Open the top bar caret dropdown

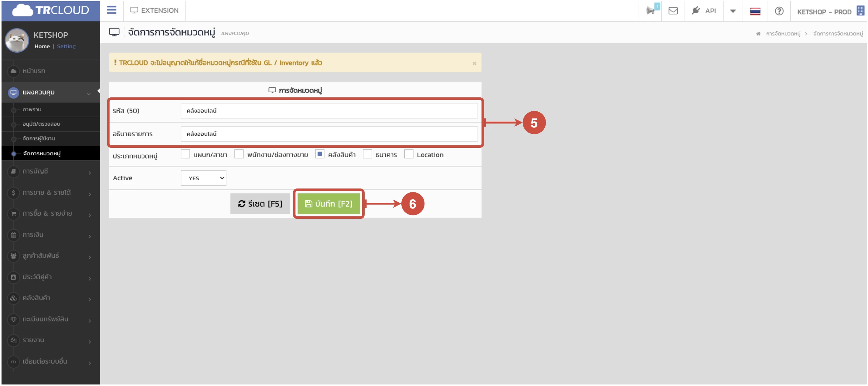(x=733, y=11)
